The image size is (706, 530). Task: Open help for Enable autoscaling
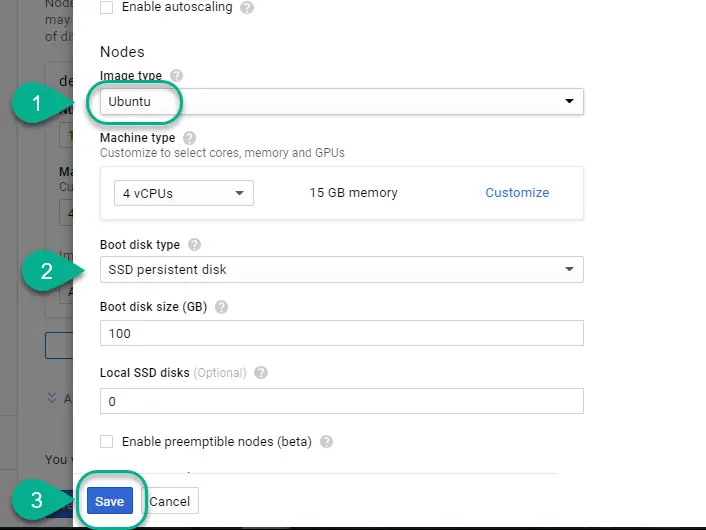click(x=247, y=8)
